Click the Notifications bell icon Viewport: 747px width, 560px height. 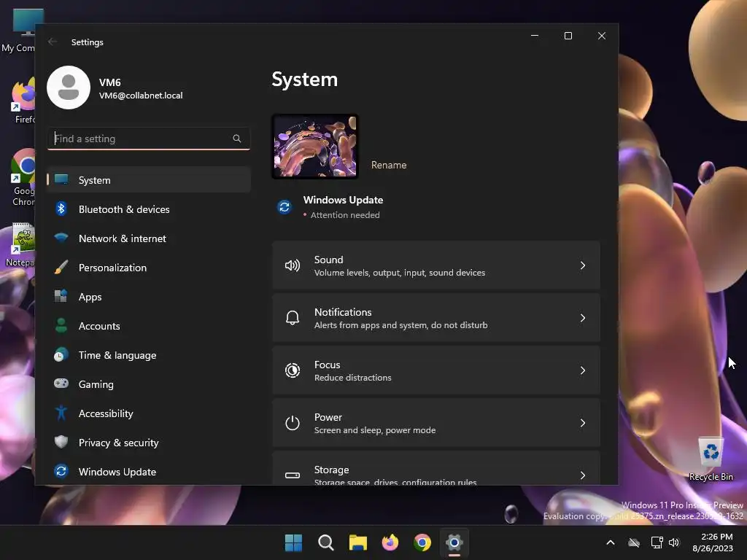[292, 318]
